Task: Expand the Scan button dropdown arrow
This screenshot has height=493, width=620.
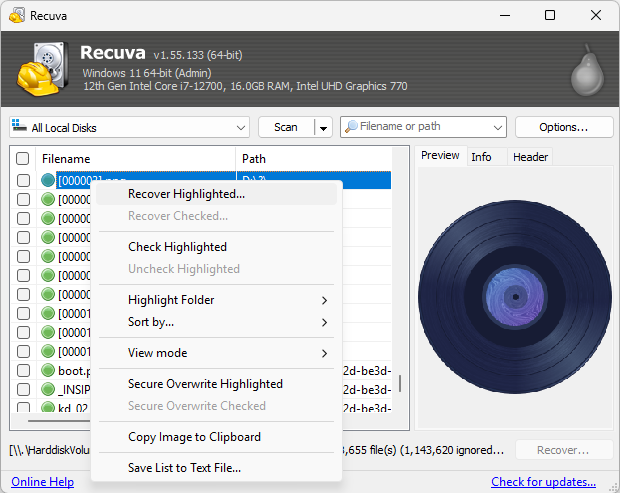Action: point(323,128)
